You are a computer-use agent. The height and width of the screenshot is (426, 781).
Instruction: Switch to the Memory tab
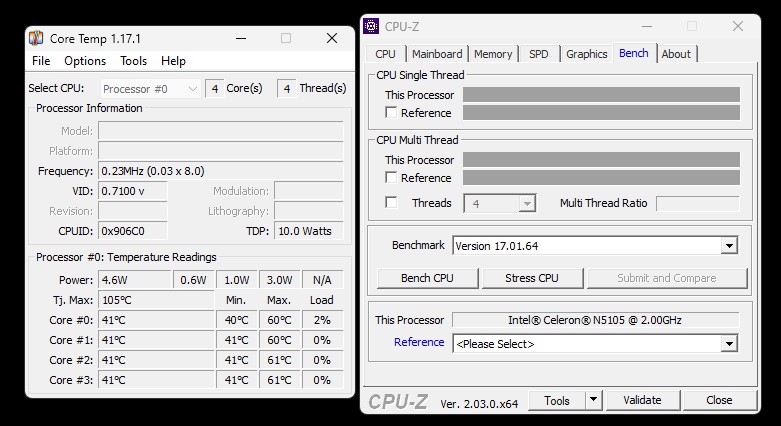tap(493, 54)
